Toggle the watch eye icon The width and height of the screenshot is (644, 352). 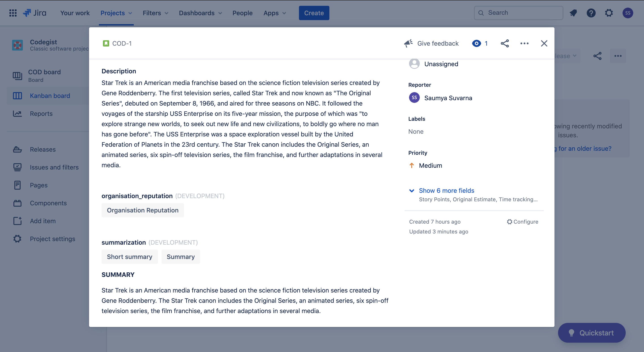pyautogui.click(x=476, y=43)
